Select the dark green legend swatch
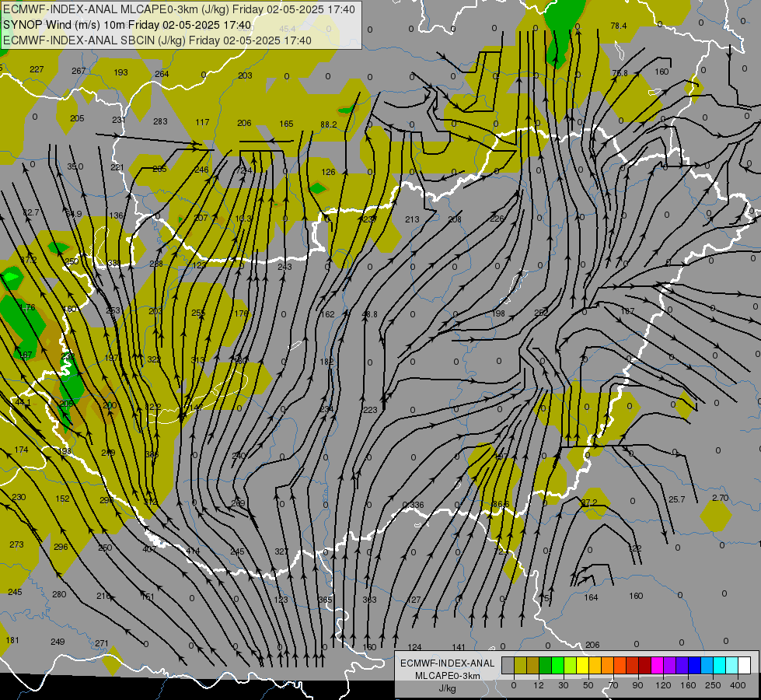Image resolution: width=761 pixels, height=700 pixels. [x=546, y=665]
